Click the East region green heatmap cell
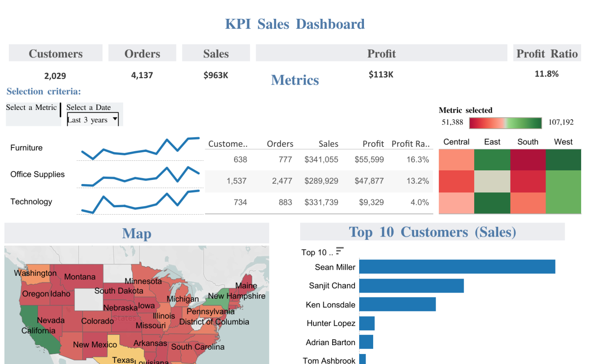This screenshot has width=590, height=364. (492, 160)
